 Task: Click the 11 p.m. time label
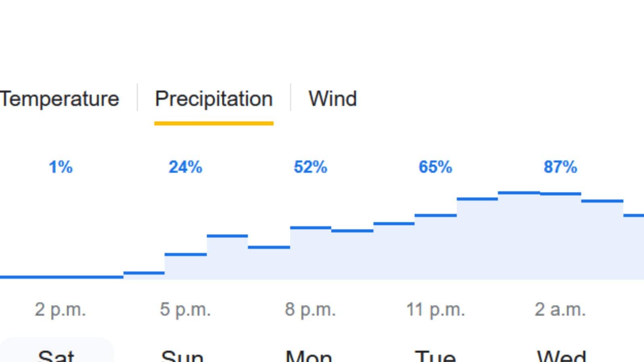coord(436,310)
